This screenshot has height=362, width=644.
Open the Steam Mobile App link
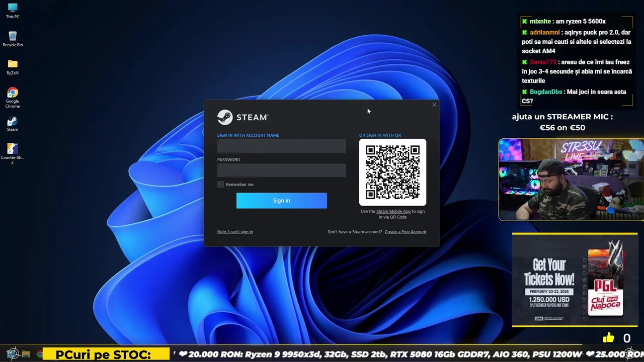coord(393,212)
